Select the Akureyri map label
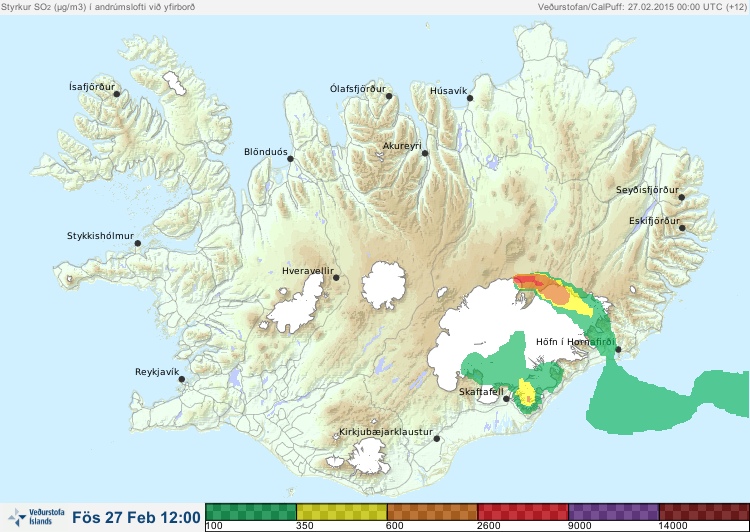750x532 pixels. click(402, 146)
